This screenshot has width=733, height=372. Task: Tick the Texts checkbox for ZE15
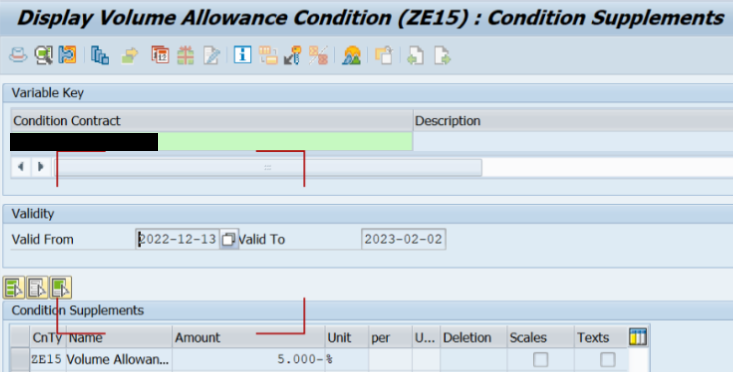click(607, 359)
